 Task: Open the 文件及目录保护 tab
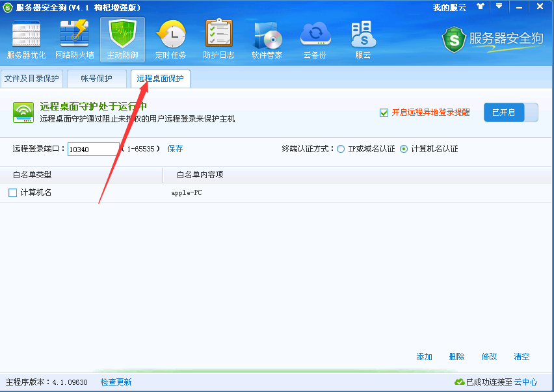(32, 78)
